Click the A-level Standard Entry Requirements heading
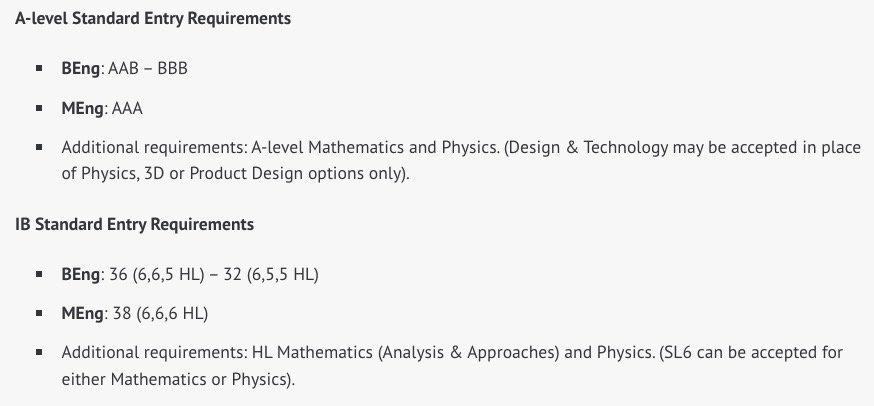 click(153, 19)
